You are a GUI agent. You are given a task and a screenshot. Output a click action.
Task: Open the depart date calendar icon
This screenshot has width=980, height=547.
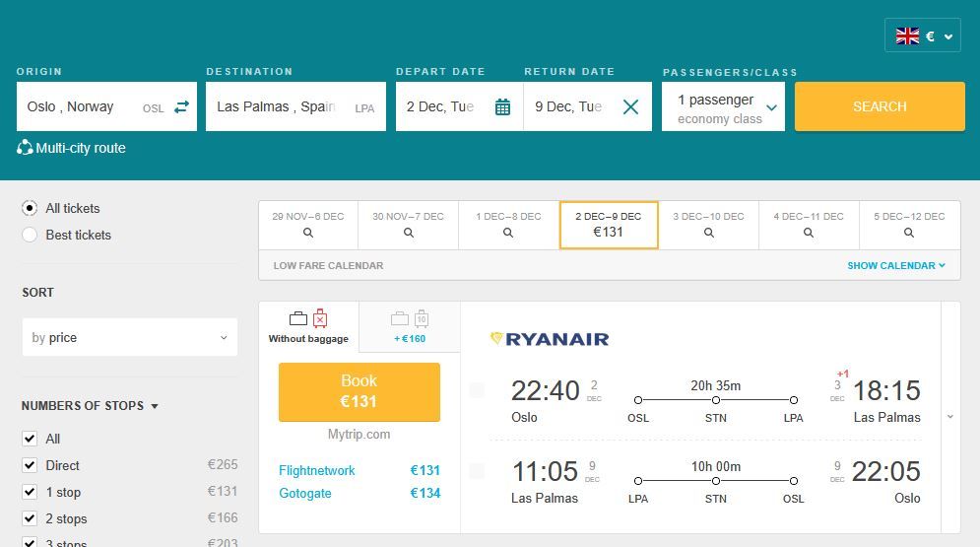(x=502, y=106)
